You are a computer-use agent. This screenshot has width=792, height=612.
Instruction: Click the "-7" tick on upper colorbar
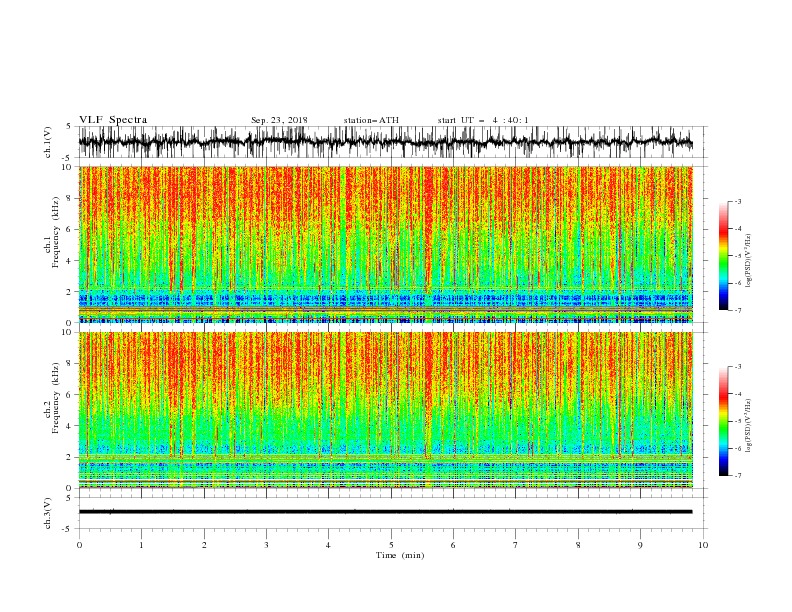pos(737,310)
